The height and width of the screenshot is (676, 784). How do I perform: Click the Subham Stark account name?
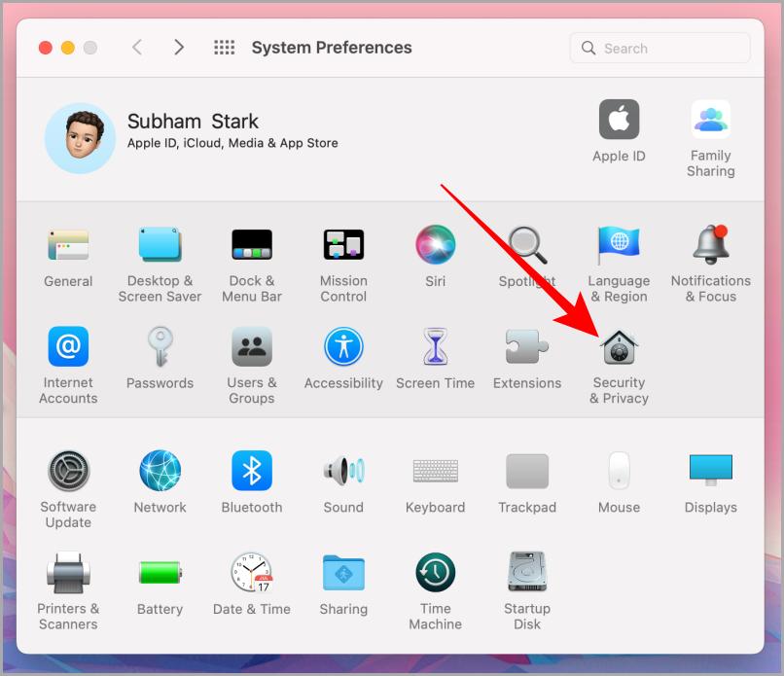193,122
